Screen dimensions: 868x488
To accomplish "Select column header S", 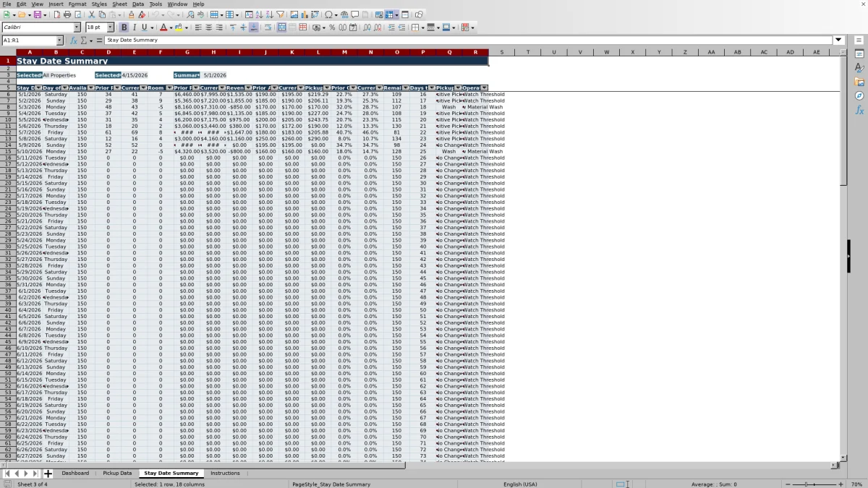I will [501, 52].
